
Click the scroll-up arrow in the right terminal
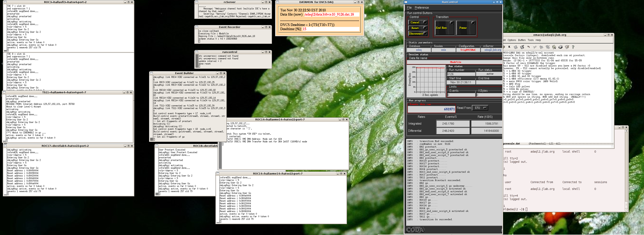pyautogui.click(x=626, y=131)
